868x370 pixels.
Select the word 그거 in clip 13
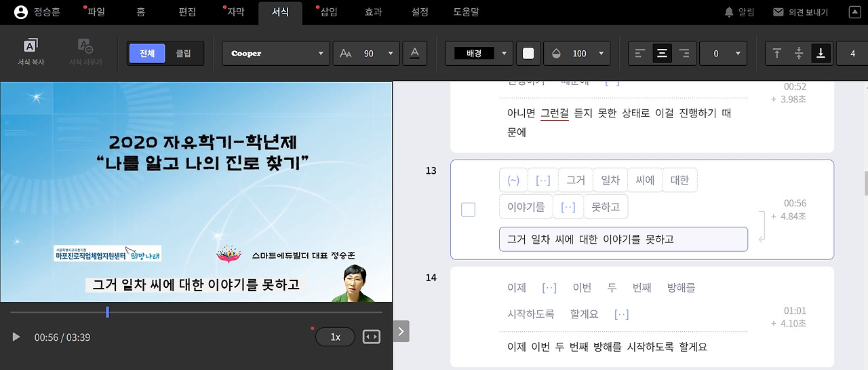576,180
